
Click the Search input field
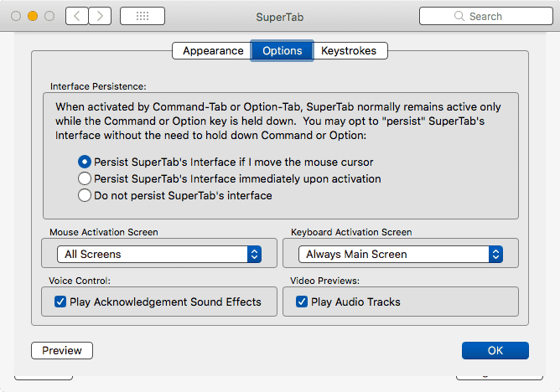coord(486,16)
